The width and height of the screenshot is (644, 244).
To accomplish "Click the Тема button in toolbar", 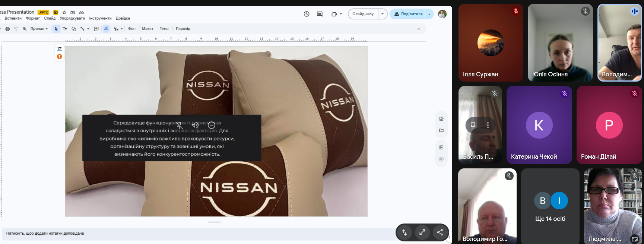I will (x=164, y=29).
